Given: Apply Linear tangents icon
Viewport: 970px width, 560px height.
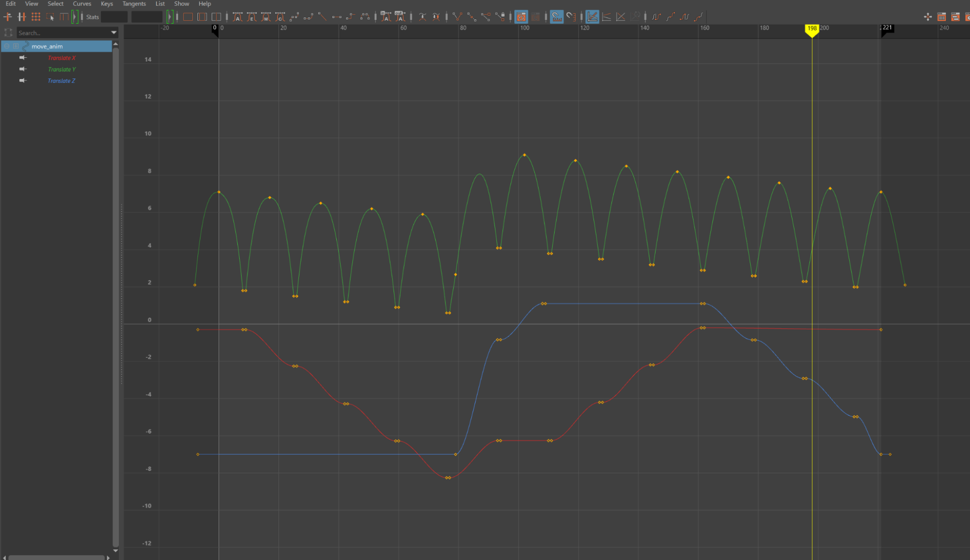Looking at the screenshot, I should pos(322,17).
